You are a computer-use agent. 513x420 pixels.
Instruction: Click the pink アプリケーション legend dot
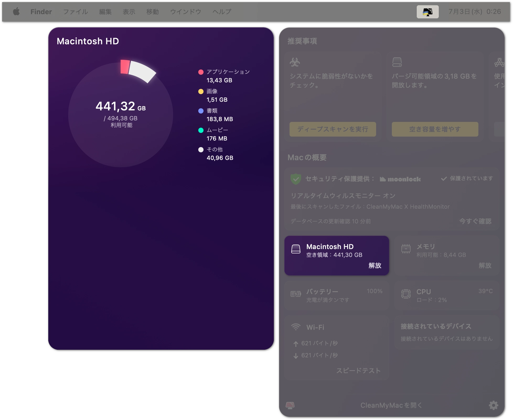click(201, 72)
